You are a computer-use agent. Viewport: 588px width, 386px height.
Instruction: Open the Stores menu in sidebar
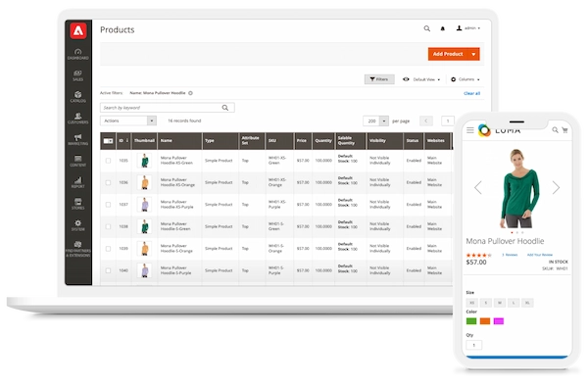(x=78, y=204)
